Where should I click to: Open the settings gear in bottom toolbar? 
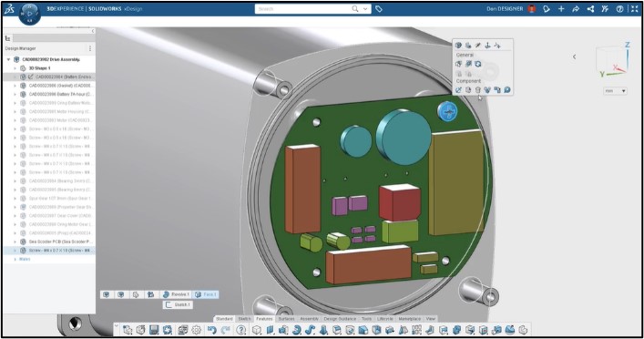point(197,330)
